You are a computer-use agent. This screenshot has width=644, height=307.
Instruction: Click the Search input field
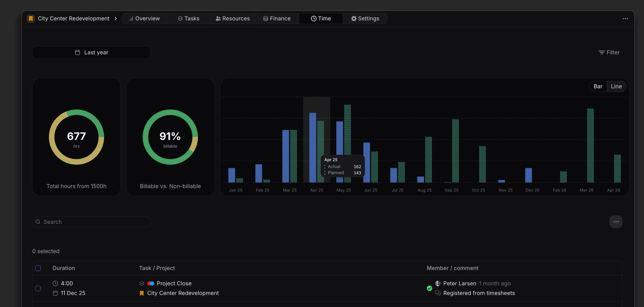coord(91,222)
